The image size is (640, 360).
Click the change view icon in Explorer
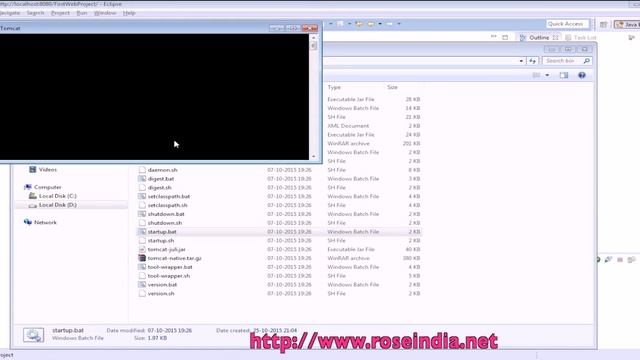(x=536, y=75)
